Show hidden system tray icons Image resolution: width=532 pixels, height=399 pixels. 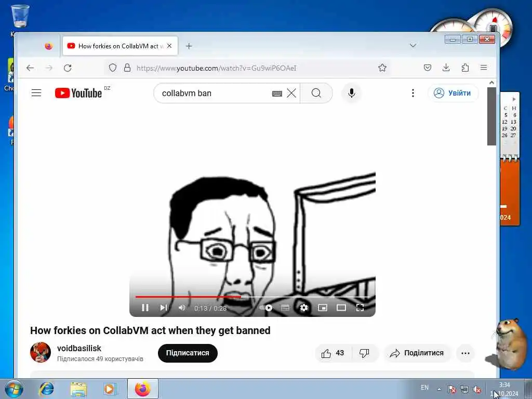click(439, 389)
